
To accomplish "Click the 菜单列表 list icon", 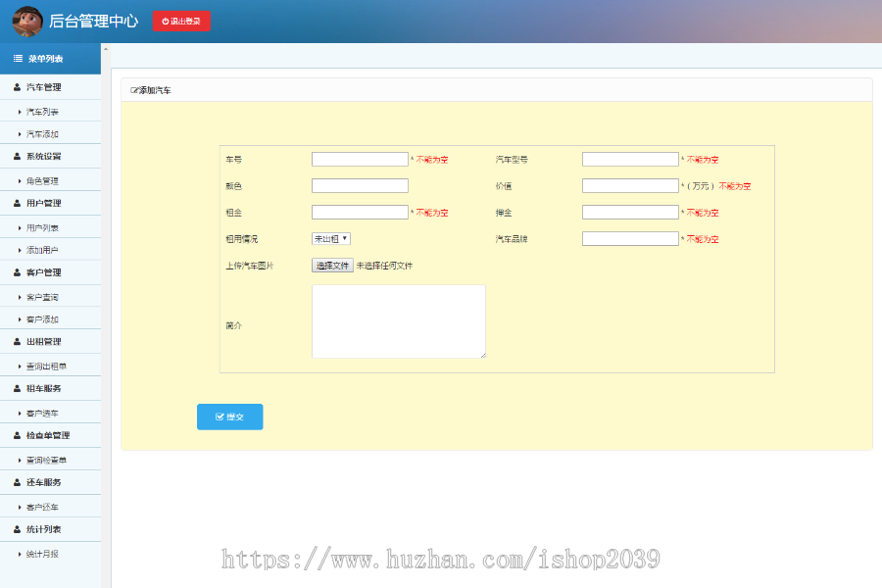I will tap(18, 59).
